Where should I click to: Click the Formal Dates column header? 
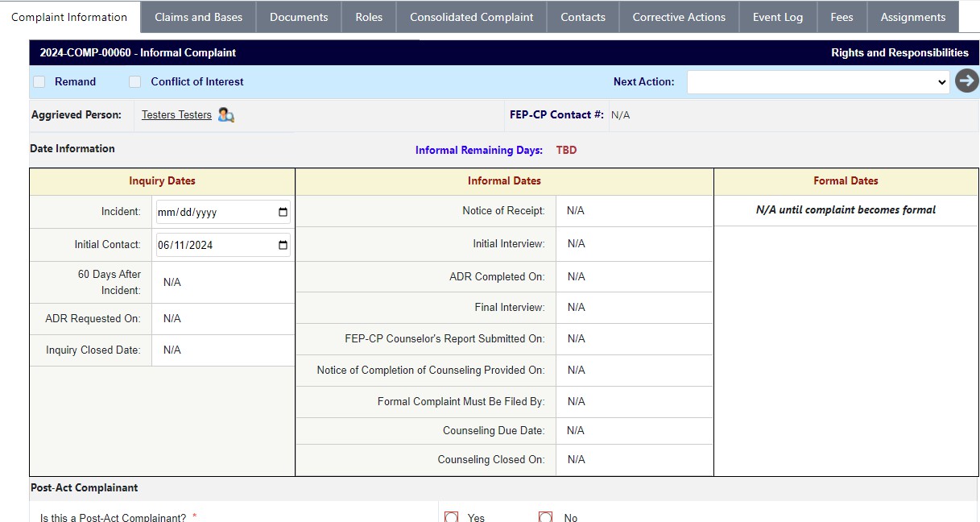click(x=846, y=181)
